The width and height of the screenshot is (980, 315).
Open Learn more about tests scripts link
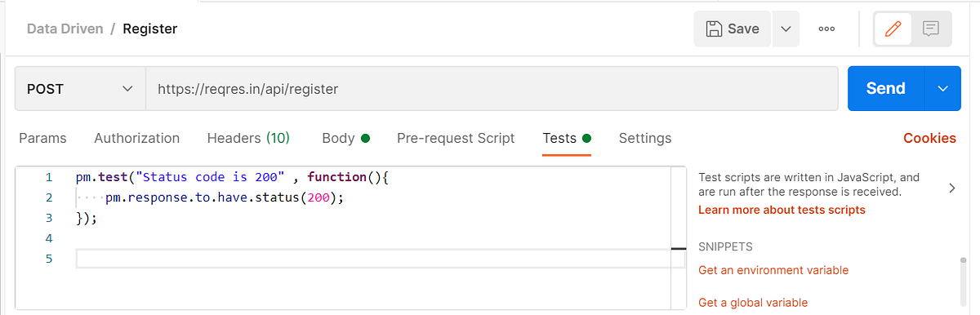(782, 210)
